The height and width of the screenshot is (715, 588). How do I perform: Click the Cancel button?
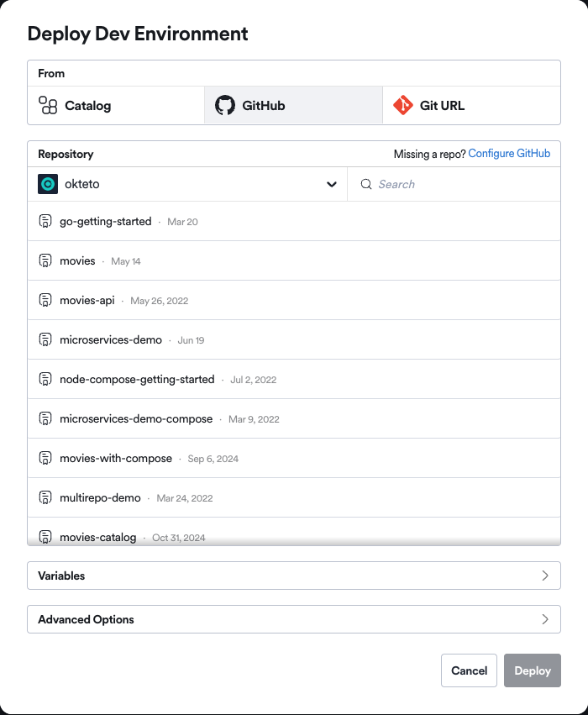pyautogui.click(x=469, y=670)
